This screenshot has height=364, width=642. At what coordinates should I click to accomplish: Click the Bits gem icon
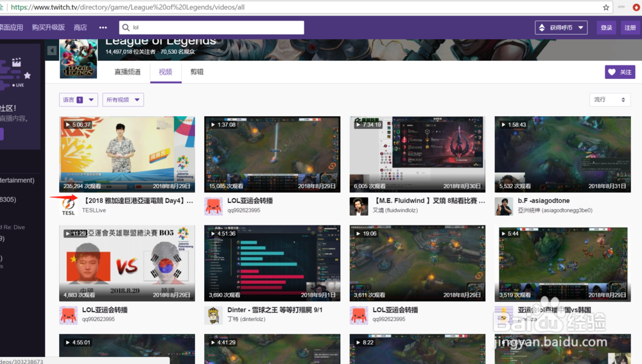(542, 28)
